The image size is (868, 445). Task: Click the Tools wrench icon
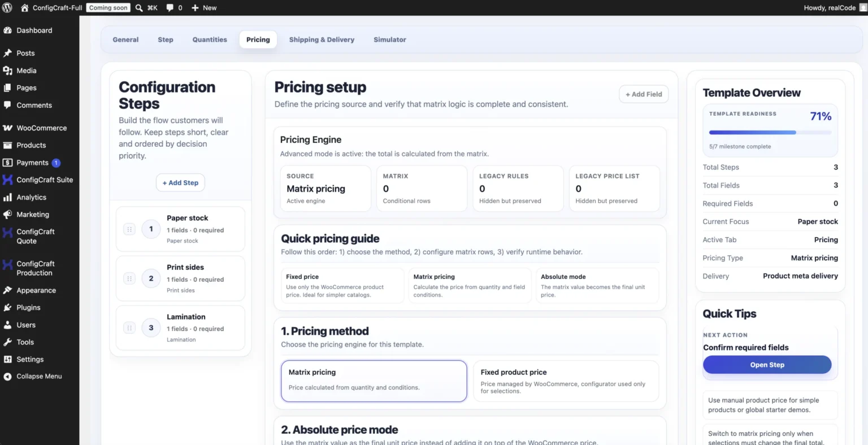[7, 342]
